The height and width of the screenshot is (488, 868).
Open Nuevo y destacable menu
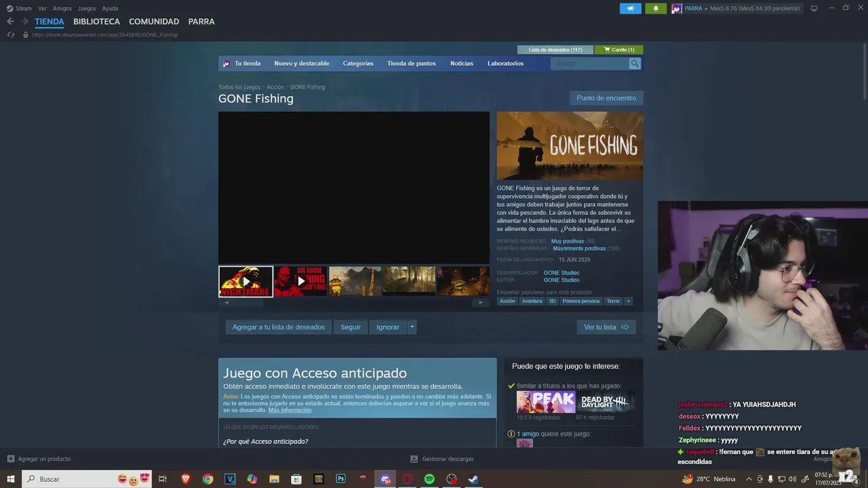click(302, 64)
